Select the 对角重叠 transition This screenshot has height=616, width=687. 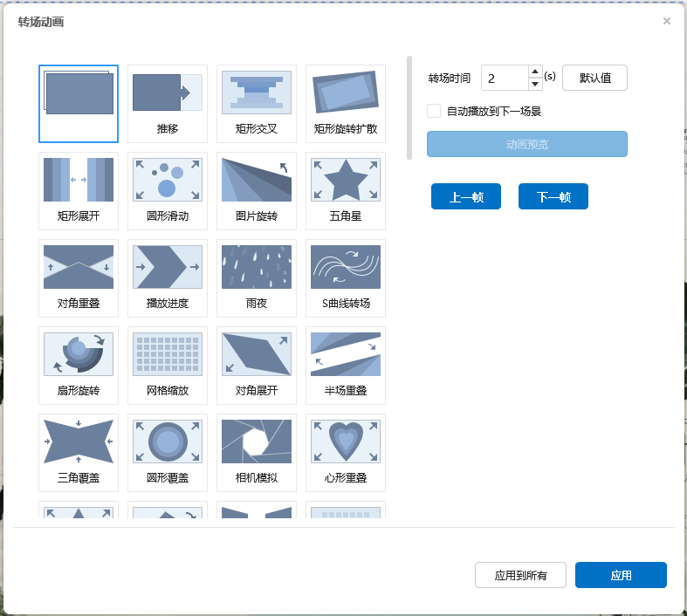pos(79,278)
